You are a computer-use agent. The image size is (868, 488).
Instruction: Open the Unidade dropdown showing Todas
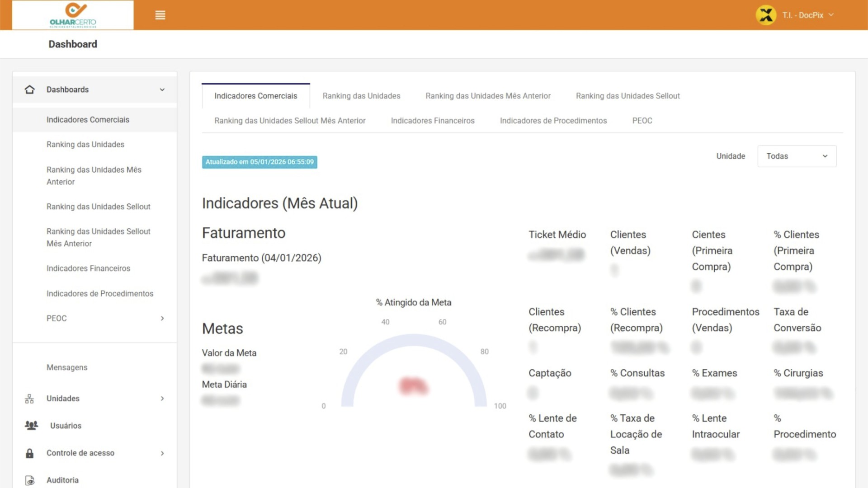point(797,156)
